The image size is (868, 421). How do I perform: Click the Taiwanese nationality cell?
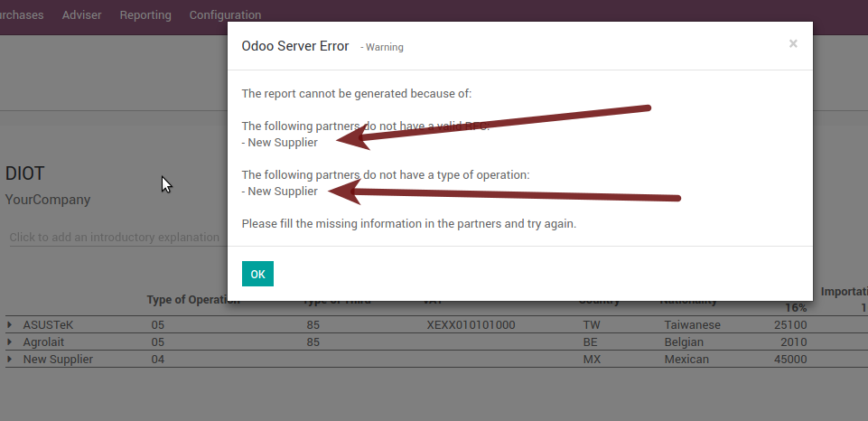point(691,325)
